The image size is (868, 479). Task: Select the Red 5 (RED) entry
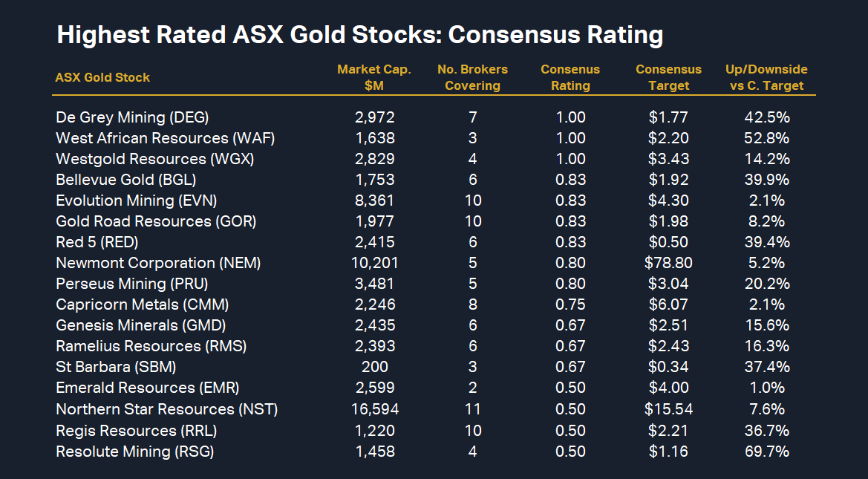(x=97, y=242)
